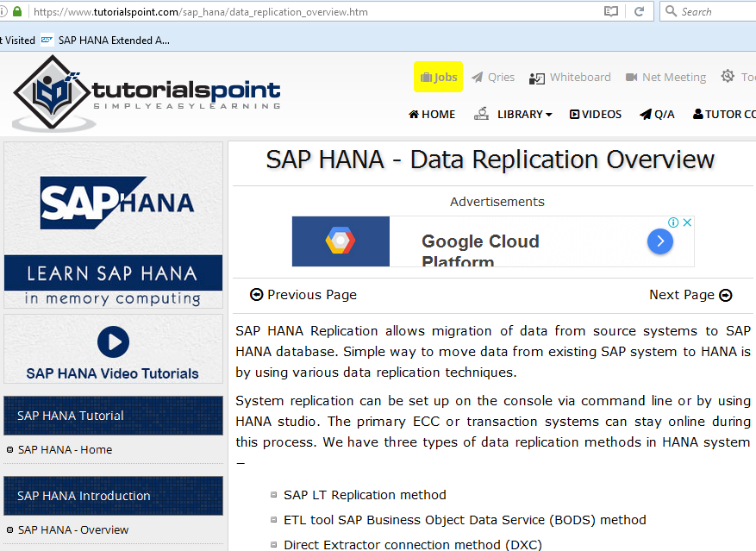Close the advertisement with the X icon
756x551 pixels.
pyautogui.click(x=688, y=222)
